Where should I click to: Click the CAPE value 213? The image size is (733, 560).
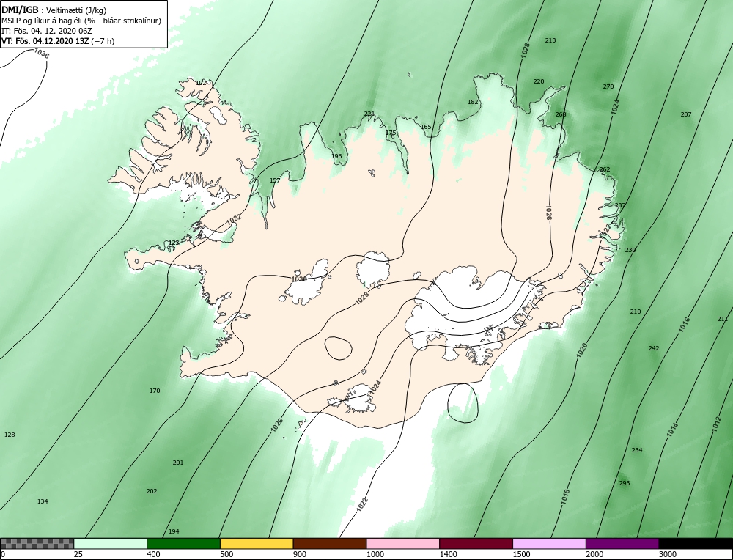click(550, 40)
